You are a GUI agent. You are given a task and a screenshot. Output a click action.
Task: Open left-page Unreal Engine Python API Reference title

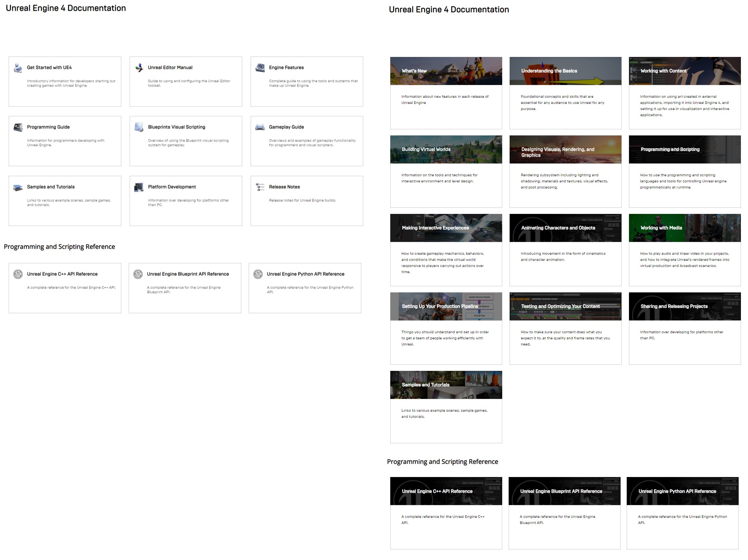click(x=305, y=274)
